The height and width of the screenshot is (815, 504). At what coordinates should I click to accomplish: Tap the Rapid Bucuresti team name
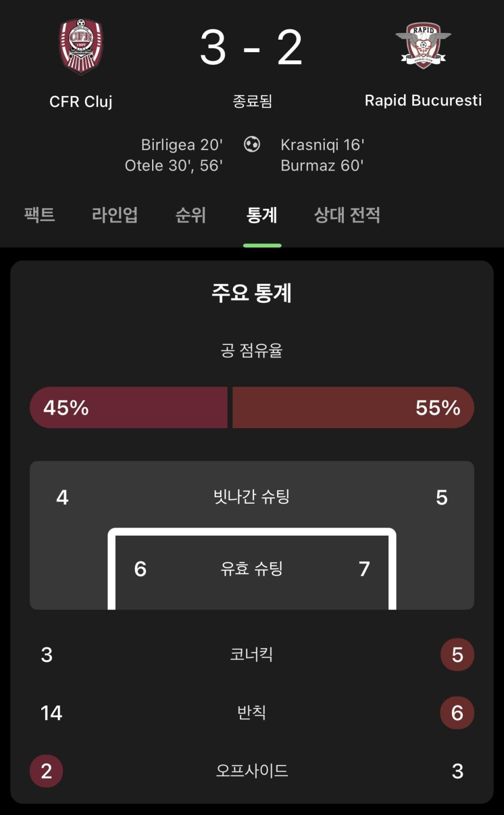423,101
